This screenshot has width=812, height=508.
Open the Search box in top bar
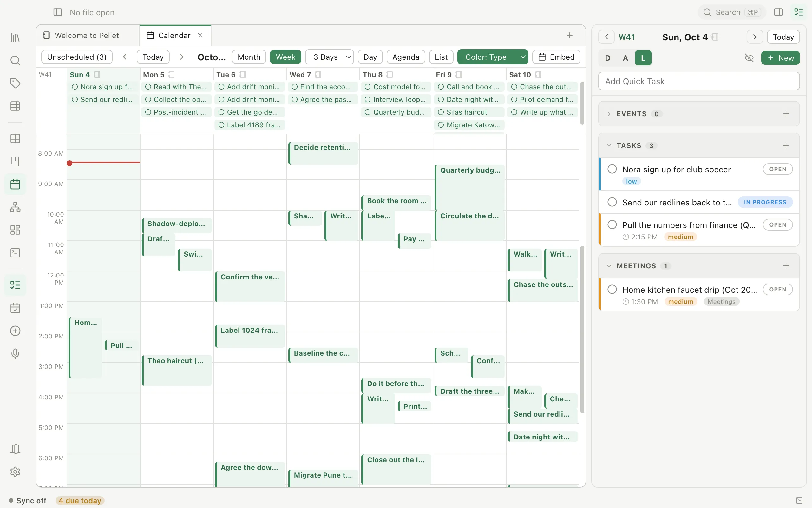(x=732, y=12)
